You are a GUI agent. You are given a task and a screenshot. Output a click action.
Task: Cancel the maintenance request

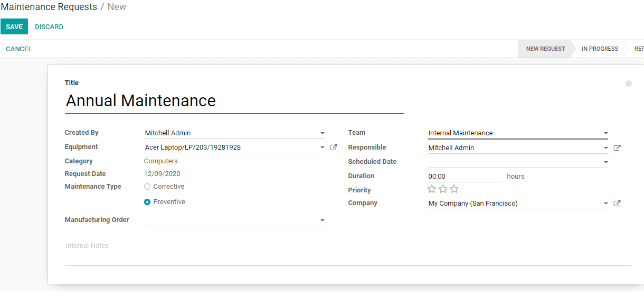19,49
